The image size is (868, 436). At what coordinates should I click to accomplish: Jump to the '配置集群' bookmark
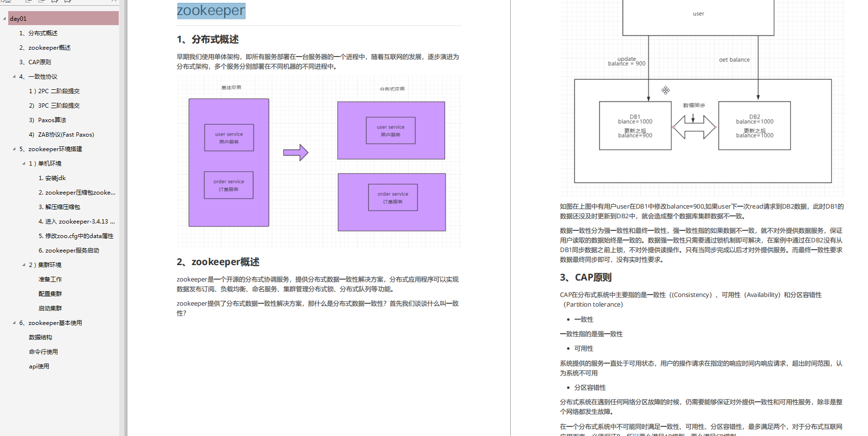[50, 294]
